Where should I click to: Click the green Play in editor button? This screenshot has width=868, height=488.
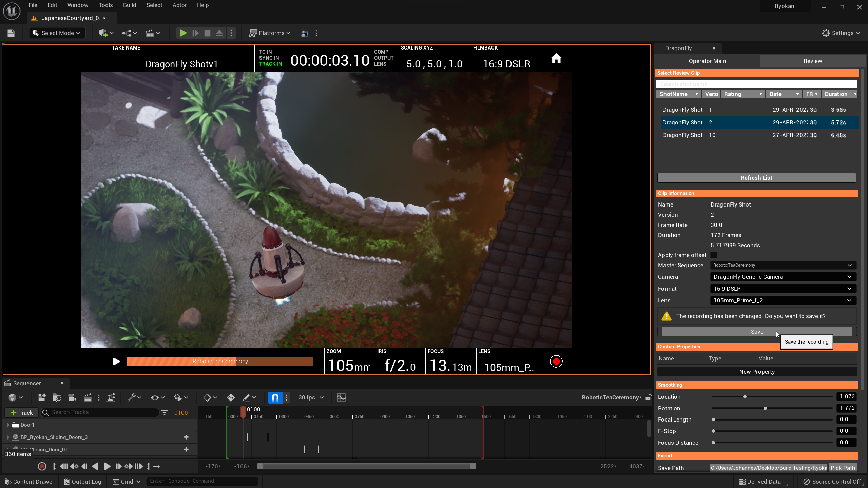pyautogui.click(x=183, y=33)
